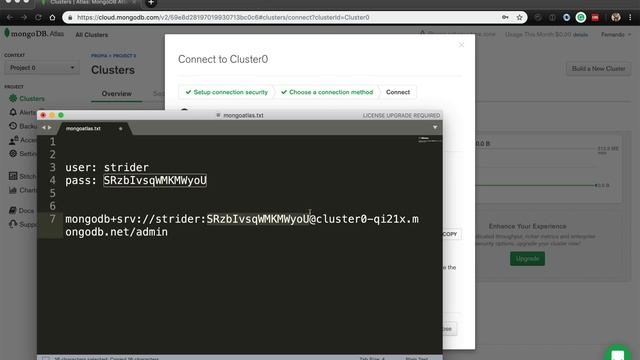Open the Fernando user menu dropdown
Viewport: 640px width, 360px height.
616,35
